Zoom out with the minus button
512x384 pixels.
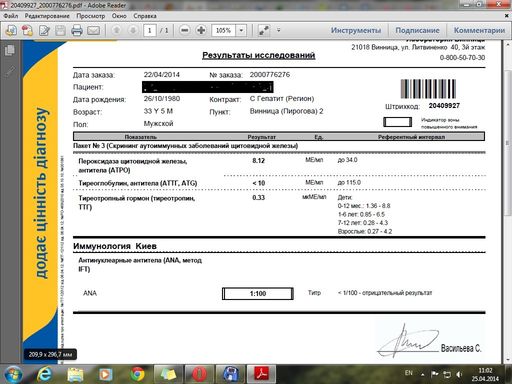click(x=184, y=30)
